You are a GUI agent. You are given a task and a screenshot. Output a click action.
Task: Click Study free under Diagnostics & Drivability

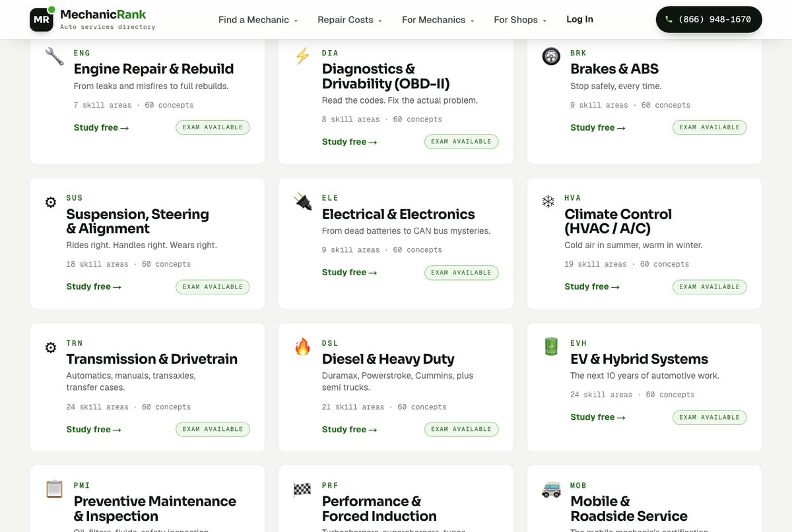click(349, 142)
